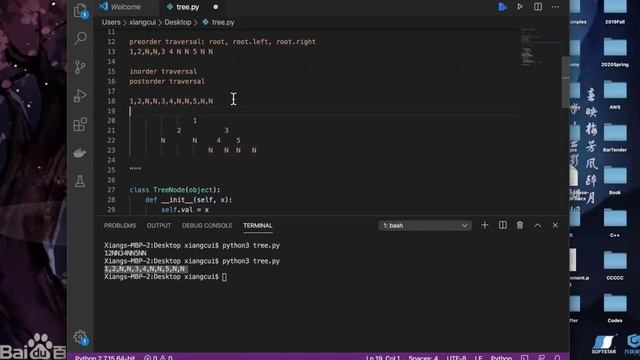Maximize the panel with chevron up
The height and width of the screenshot is (360, 640).
pyautogui.click(x=538, y=225)
